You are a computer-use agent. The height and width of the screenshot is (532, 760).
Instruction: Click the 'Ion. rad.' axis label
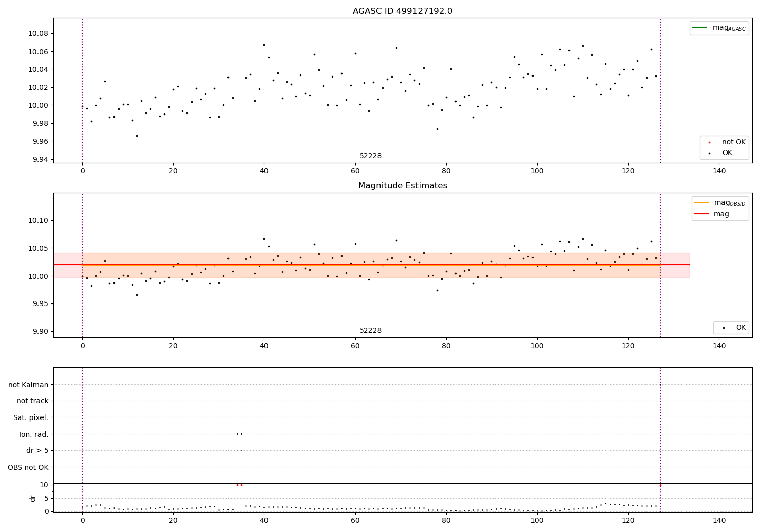click(34, 435)
